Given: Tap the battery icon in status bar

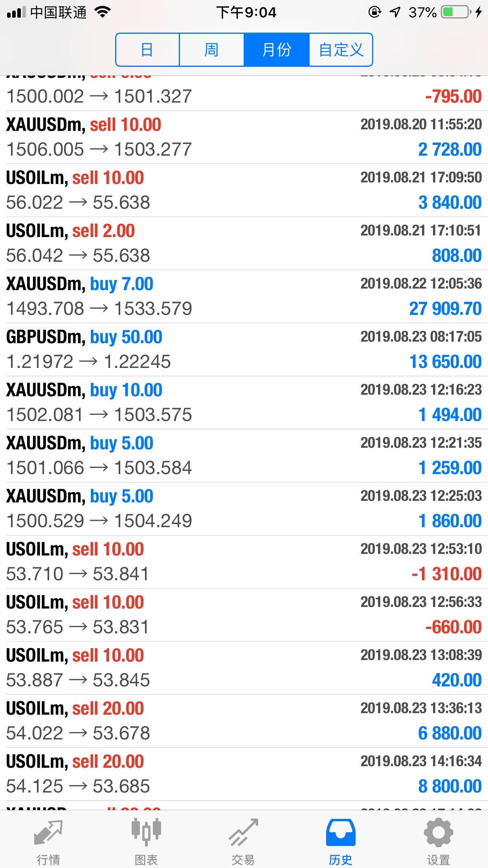Looking at the screenshot, I should pyautogui.click(x=455, y=13).
